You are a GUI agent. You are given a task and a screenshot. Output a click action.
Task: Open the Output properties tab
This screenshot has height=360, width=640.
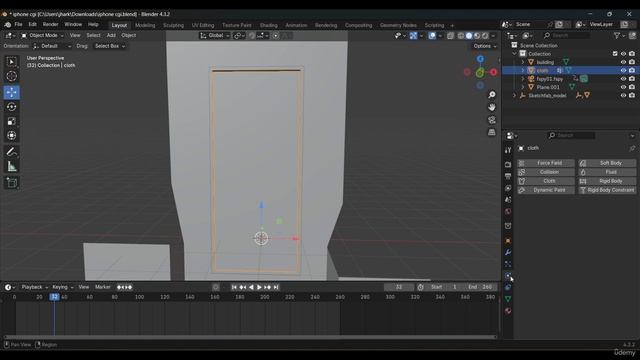pos(508,176)
